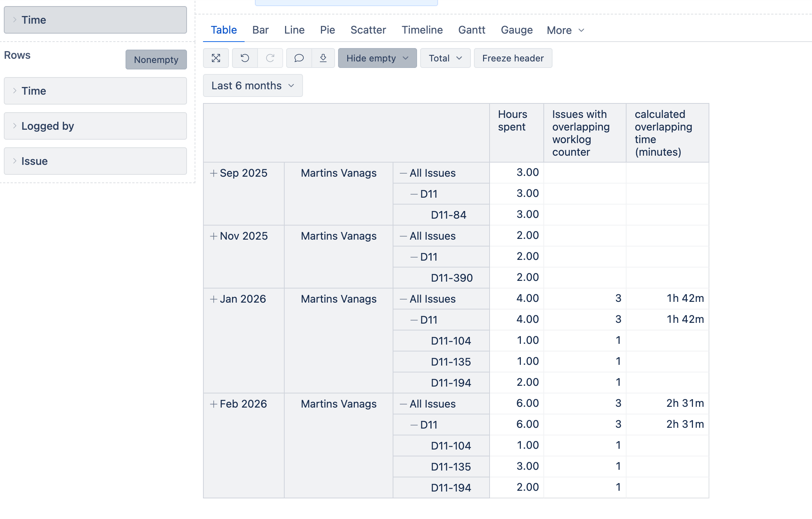The image size is (812, 519).
Task: Click the D11-390 issue link
Action: [x=452, y=278]
